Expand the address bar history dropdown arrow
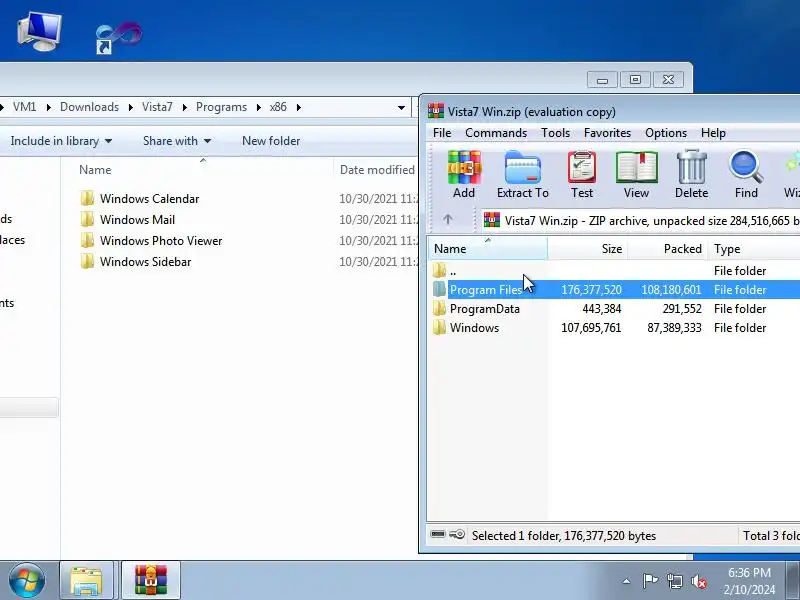Image resolution: width=800 pixels, height=600 pixels. click(x=401, y=107)
